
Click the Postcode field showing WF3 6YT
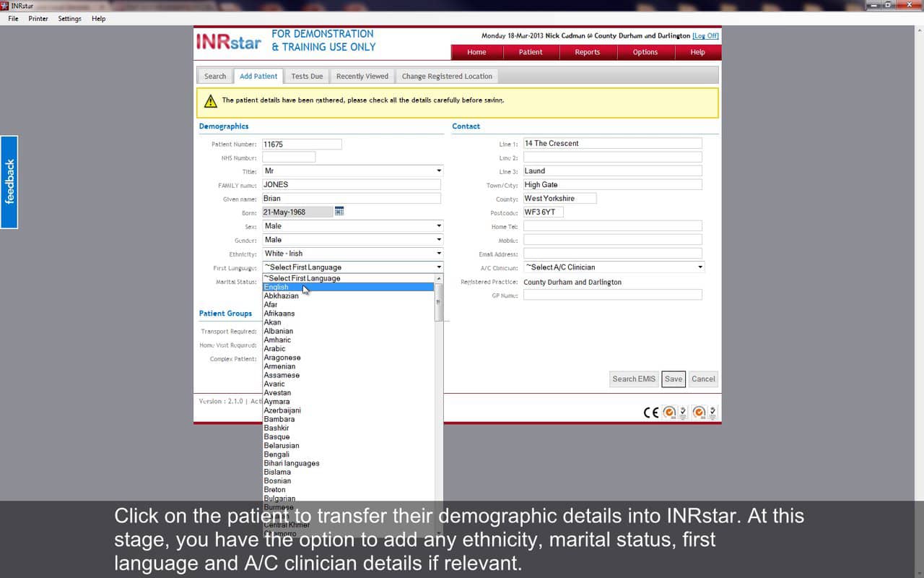click(543, 212)
